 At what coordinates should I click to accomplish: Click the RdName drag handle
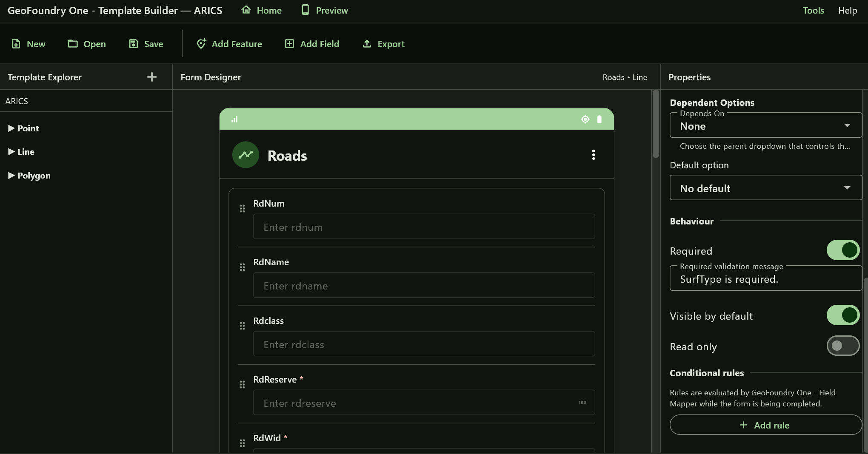point(242,267)
